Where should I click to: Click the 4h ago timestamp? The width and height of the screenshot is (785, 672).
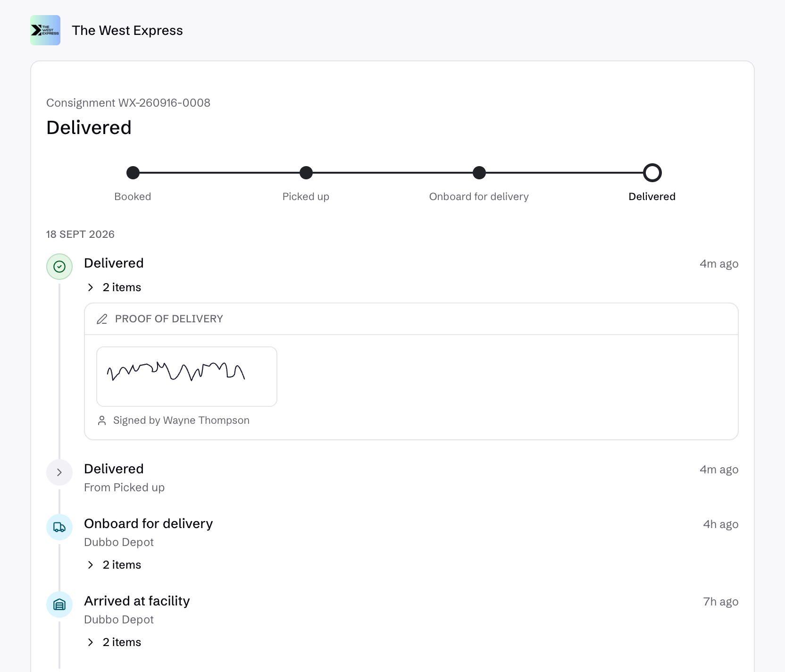pos(721,524)
